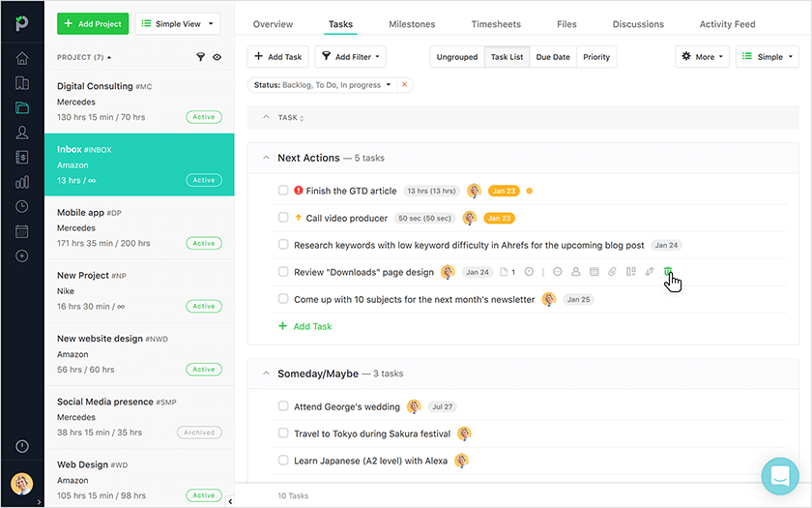Click the reorder arrows icon on Review task
This screenshot has height=508, width=812.
click(x=650, y=272)
